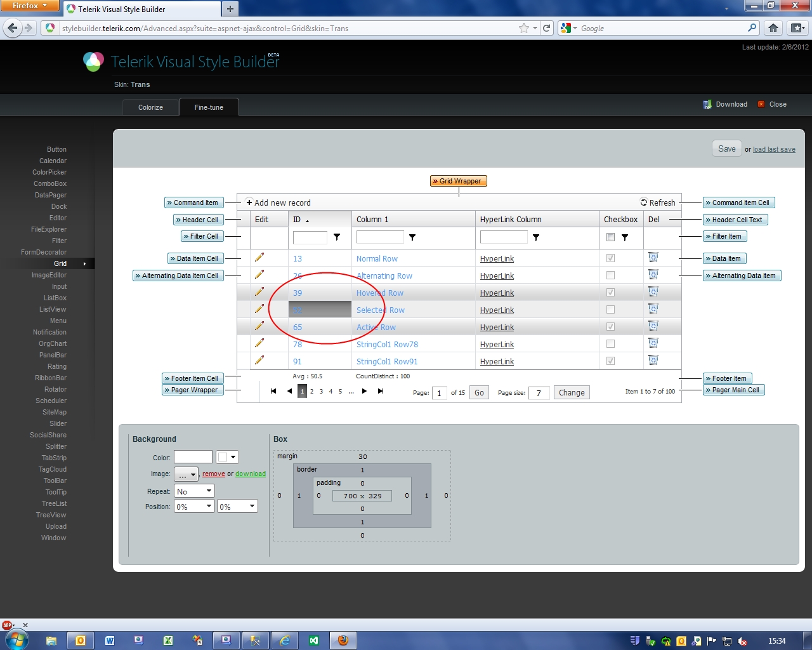This screenshot has width=812, height=650.
Task: Click the edit pencil icon in row 26
Action: point(259,274)
